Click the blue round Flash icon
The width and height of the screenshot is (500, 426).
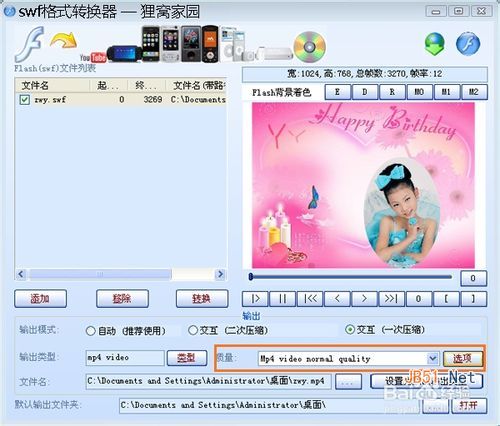[x=468, y=44]
